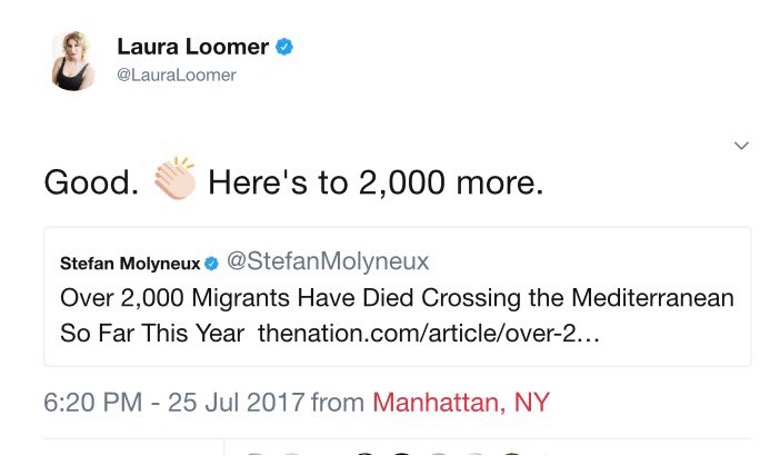This screenshot has height=456, width=770.
Task: Open the Laura Loomer display name link
Action: 193,46
